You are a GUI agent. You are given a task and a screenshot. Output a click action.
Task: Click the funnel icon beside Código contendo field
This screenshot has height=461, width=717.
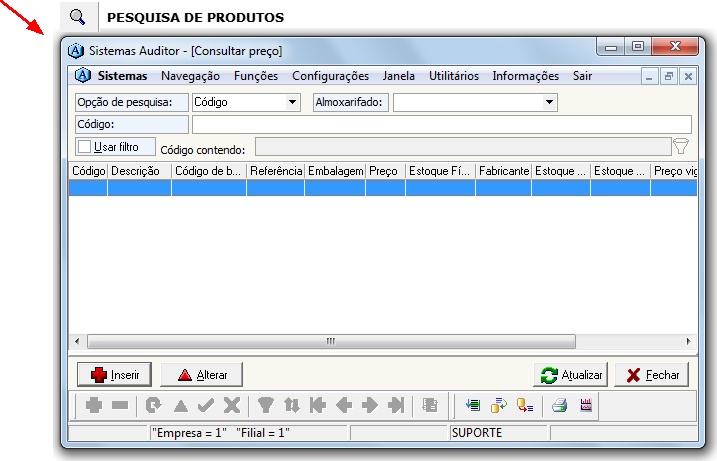point(681,146)
